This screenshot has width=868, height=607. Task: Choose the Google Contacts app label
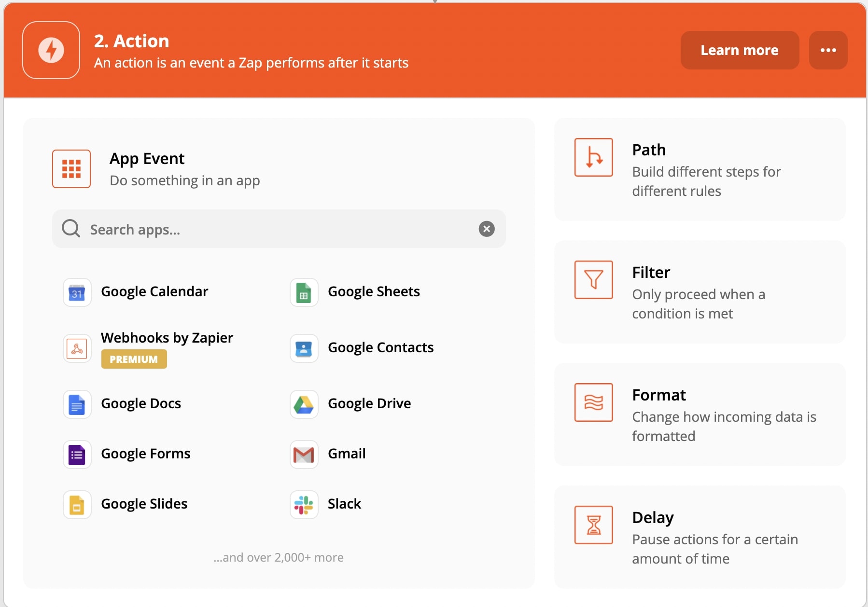(380, 347)
